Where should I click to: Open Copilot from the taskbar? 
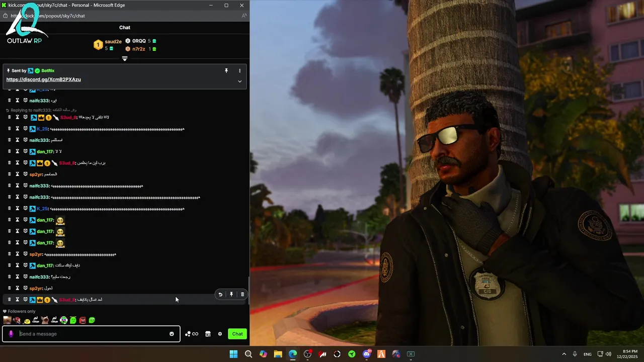pos(263,354)
